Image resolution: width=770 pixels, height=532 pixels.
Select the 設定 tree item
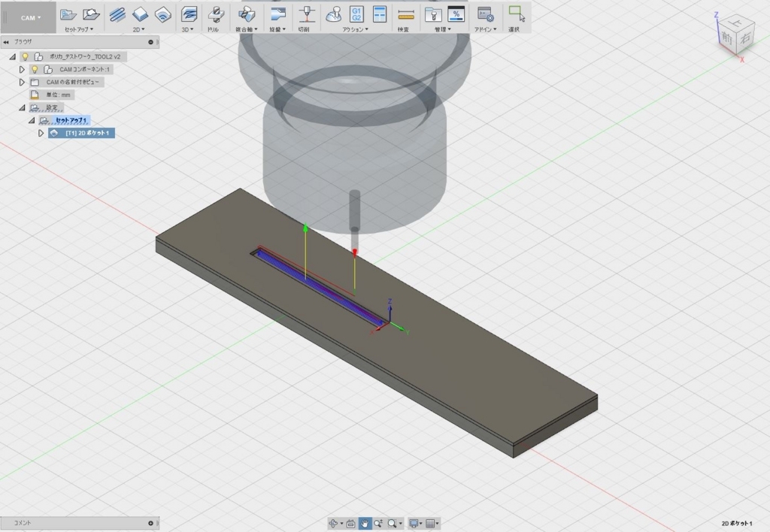[52, 107]
